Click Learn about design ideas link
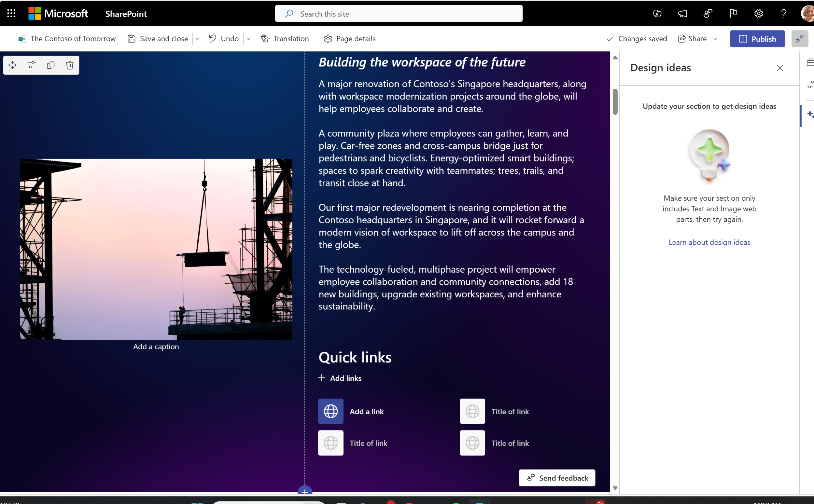Image resolution: width=814 pixels, height=504 pixels. pyautogui.click(x=709, y=242)
